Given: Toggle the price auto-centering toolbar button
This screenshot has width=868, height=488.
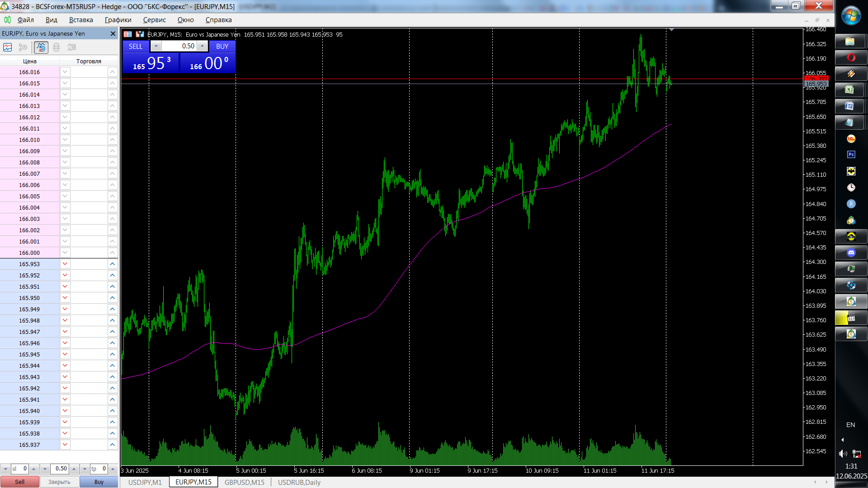Looking at the screenshot, I should [x=41, y=47].
